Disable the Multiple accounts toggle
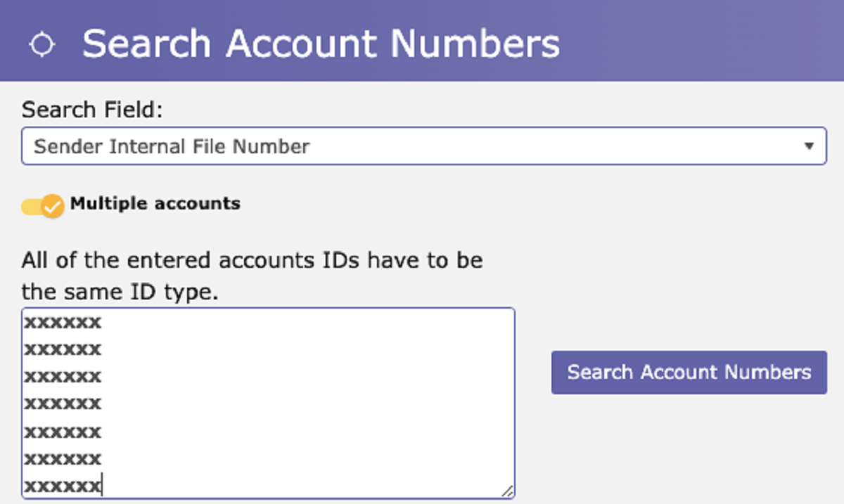 (x=42, y=206)
